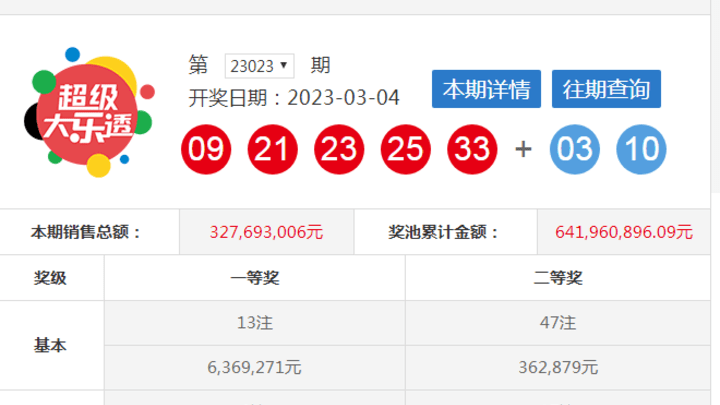Screen dimensions: 720x405
Task: Select blue ball number 10
Action: pos(641,149)
